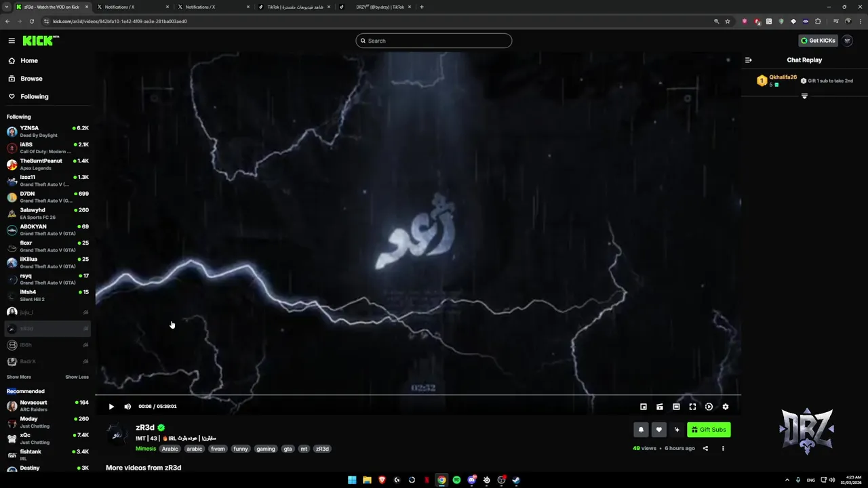
Task: Open Spotify from taskbar
Action: click(x=456, y=480)
